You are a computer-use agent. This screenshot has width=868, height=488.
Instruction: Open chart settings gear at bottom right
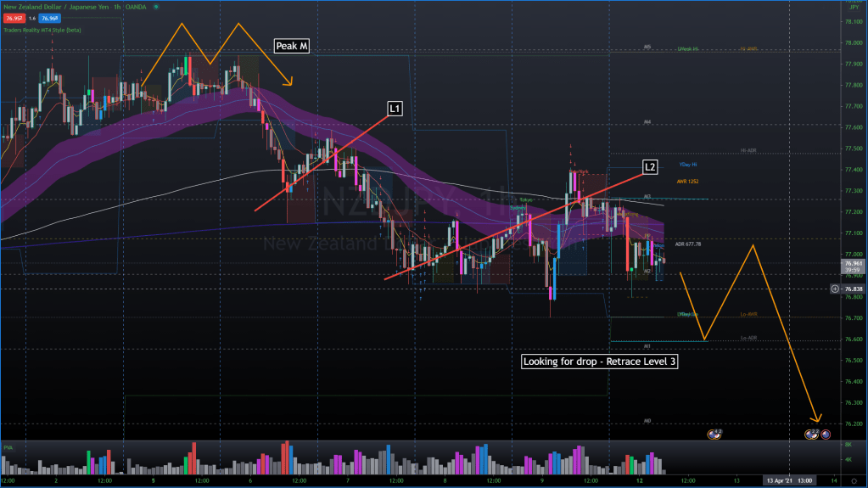click(853, 481)
